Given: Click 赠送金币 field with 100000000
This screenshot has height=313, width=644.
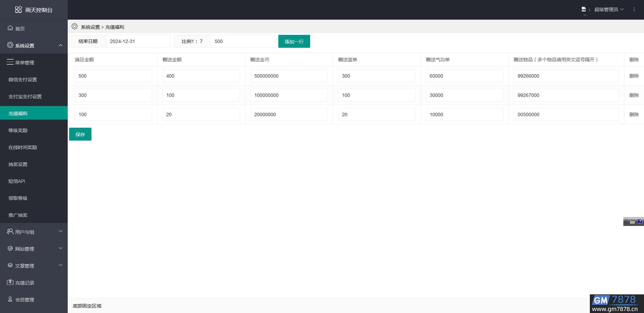Looking at the screenshot, I should tap(289, 95).
